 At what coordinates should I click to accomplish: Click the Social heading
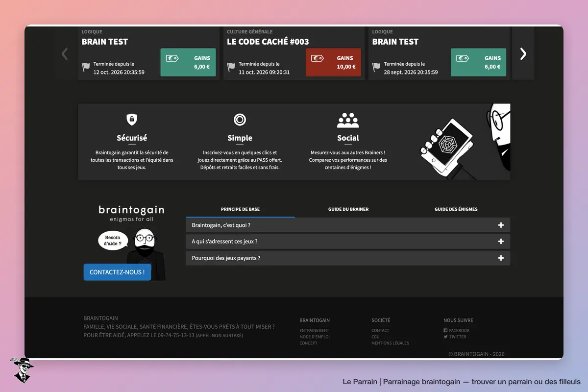coord(348,138)
